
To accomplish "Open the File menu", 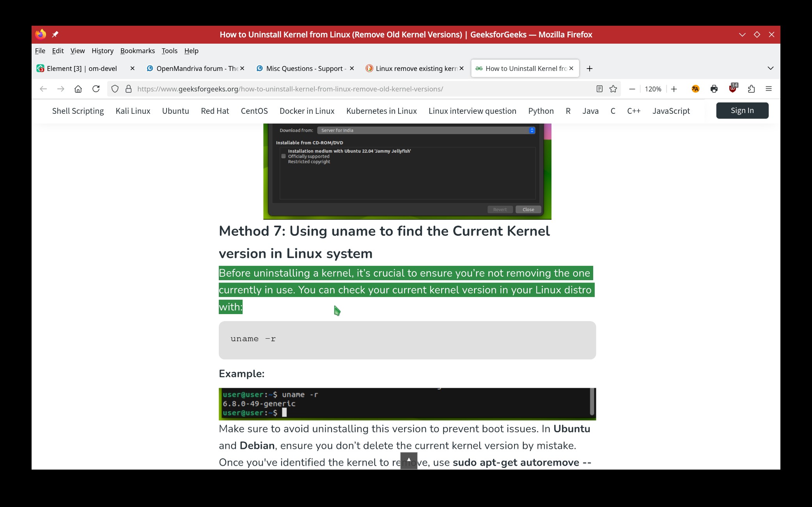I will point(40,51).
